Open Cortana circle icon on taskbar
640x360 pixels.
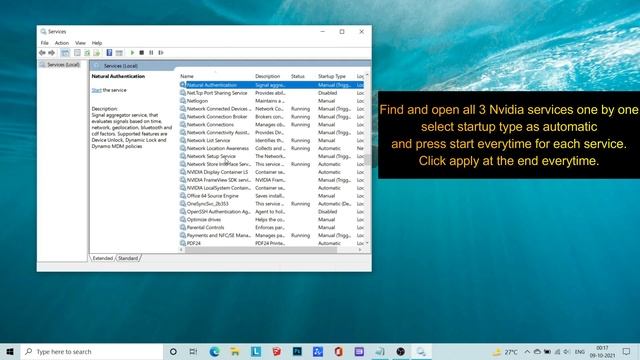173,351
